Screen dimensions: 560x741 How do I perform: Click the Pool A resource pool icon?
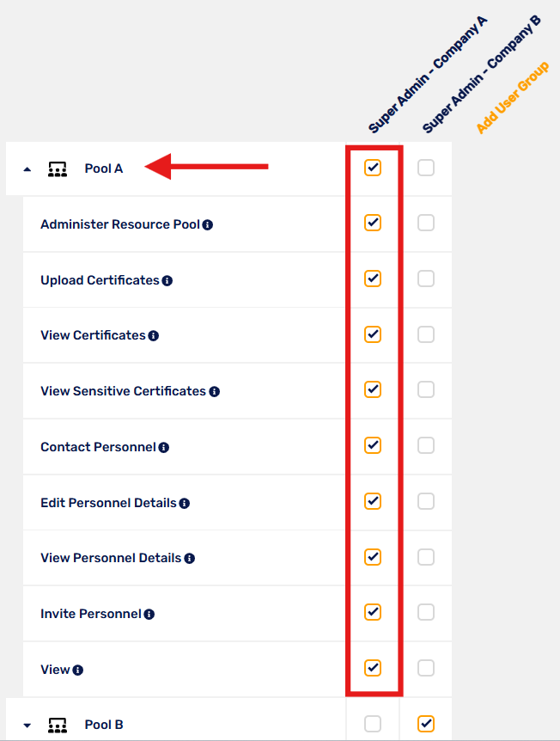[x=58, y=168]
